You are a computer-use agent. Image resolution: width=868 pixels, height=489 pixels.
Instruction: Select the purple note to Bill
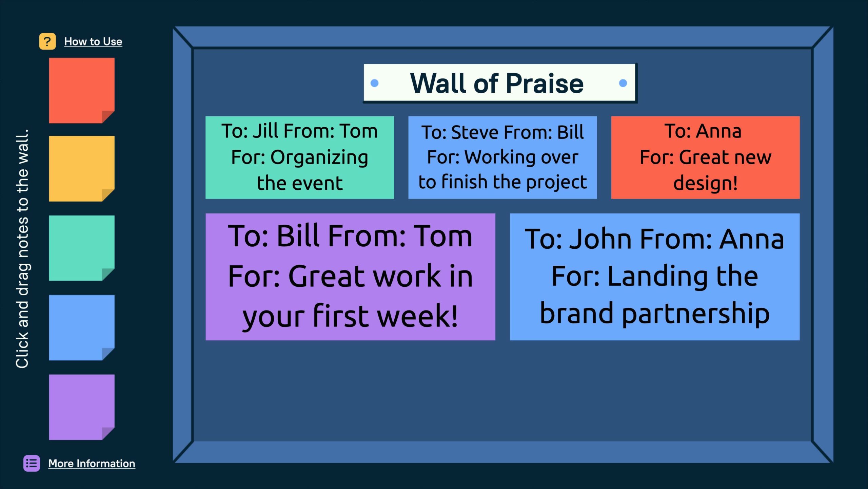[x=350, y=277]
